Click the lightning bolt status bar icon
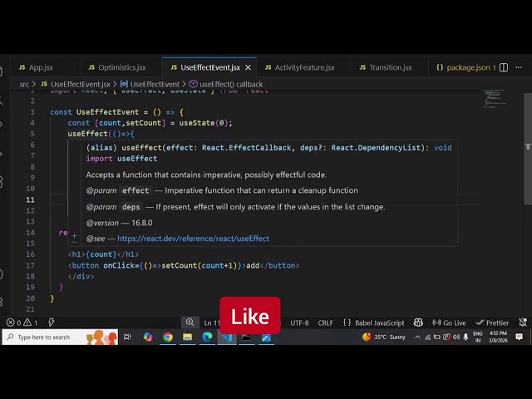 52,323
